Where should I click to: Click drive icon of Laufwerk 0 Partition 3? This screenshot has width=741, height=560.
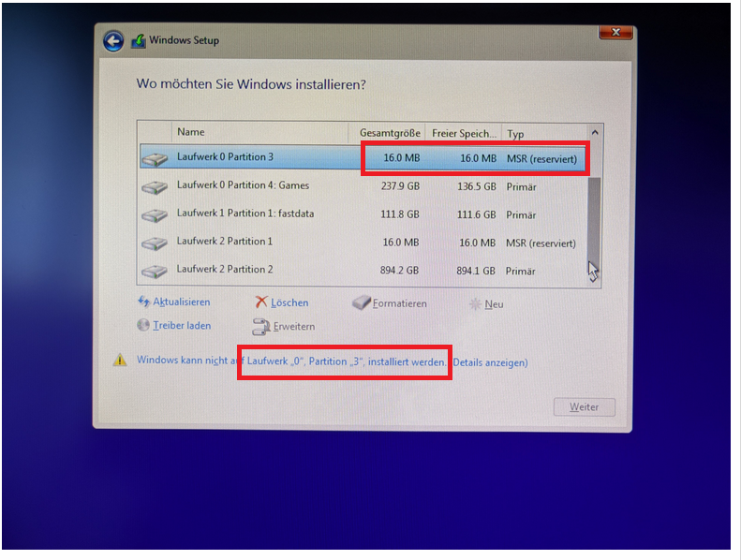pyautogui.click(x=155, y=159)
